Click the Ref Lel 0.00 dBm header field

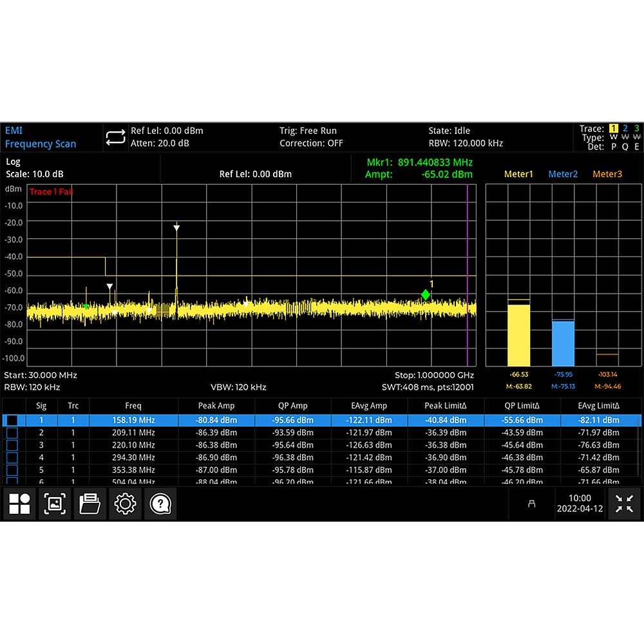pos(167,131)
